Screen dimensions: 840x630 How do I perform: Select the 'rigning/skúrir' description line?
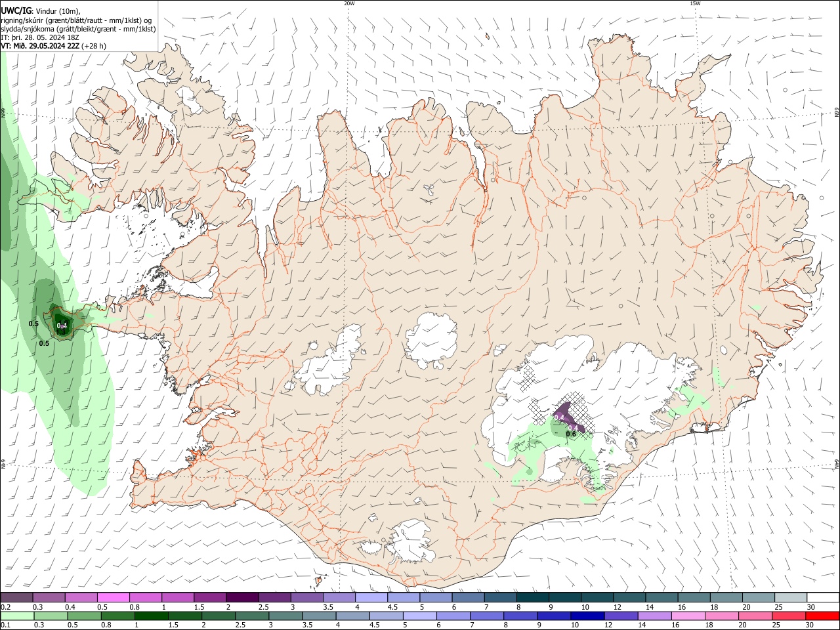pos(76,20)
